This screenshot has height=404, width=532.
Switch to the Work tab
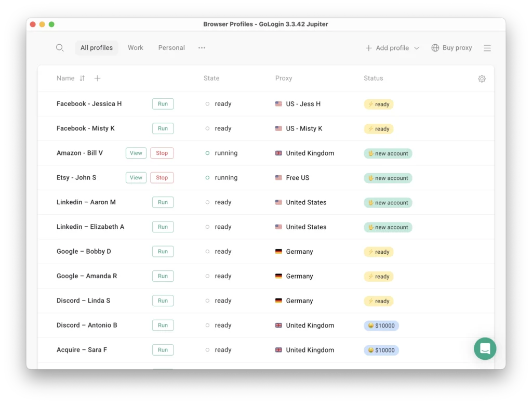coord(135,47)
